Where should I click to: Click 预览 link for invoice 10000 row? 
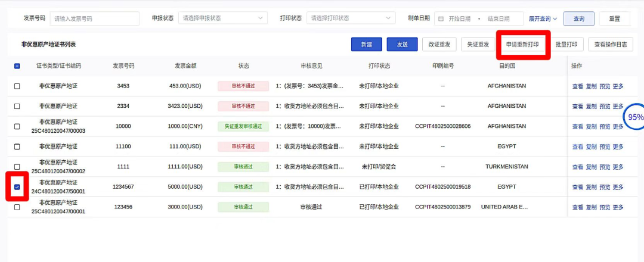605,126
